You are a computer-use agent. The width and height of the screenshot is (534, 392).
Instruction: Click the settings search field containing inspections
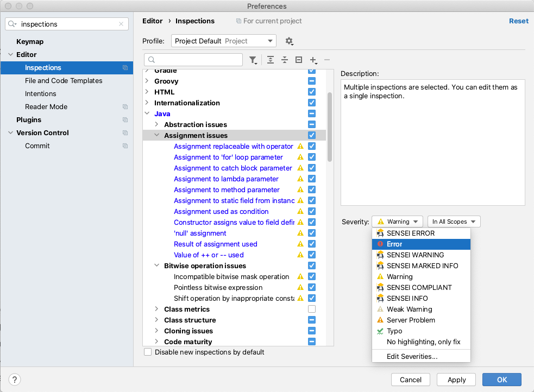(67, 24)
